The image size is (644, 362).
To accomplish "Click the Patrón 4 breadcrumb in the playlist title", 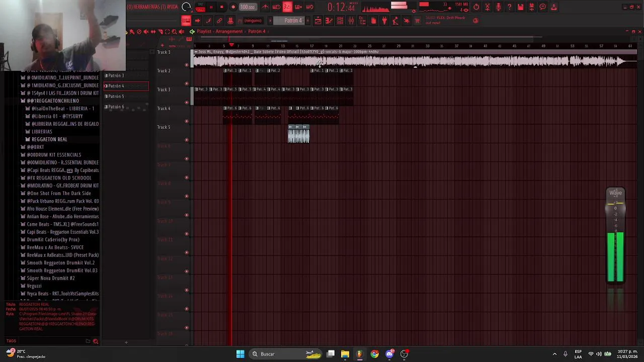I will coord(257,31).
